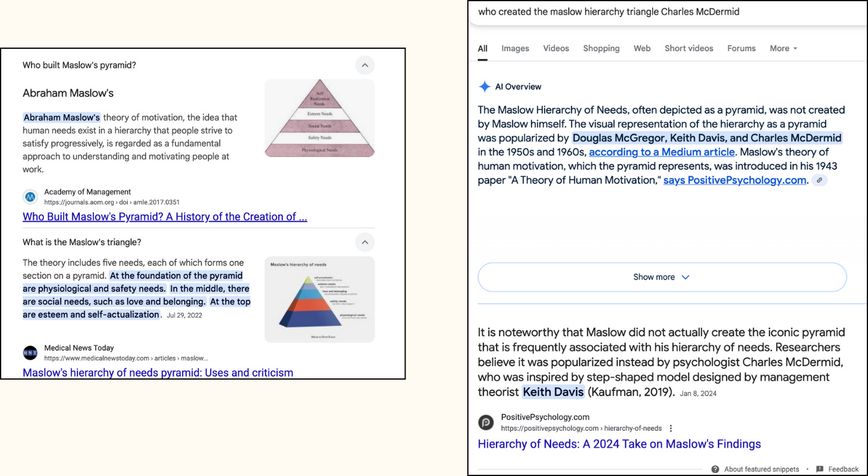Switch to Short videos tab

pos(688,48)
